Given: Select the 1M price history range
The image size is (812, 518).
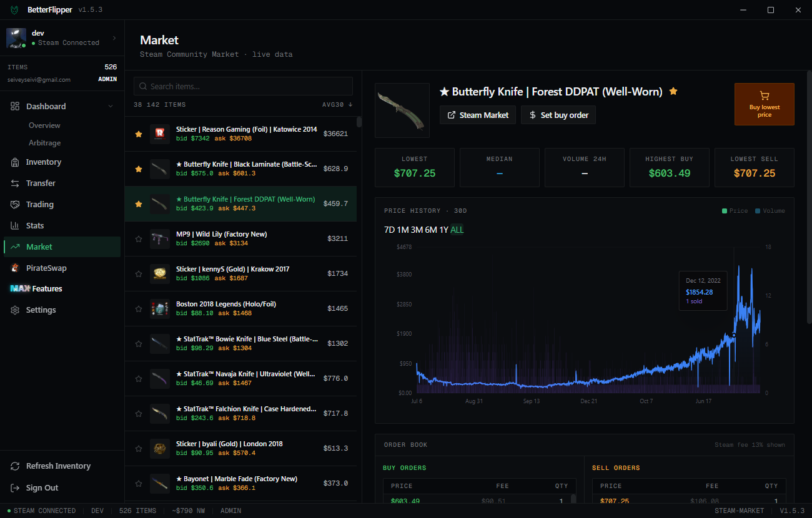Looking at the screenshot, I should (x=403, y=230).
